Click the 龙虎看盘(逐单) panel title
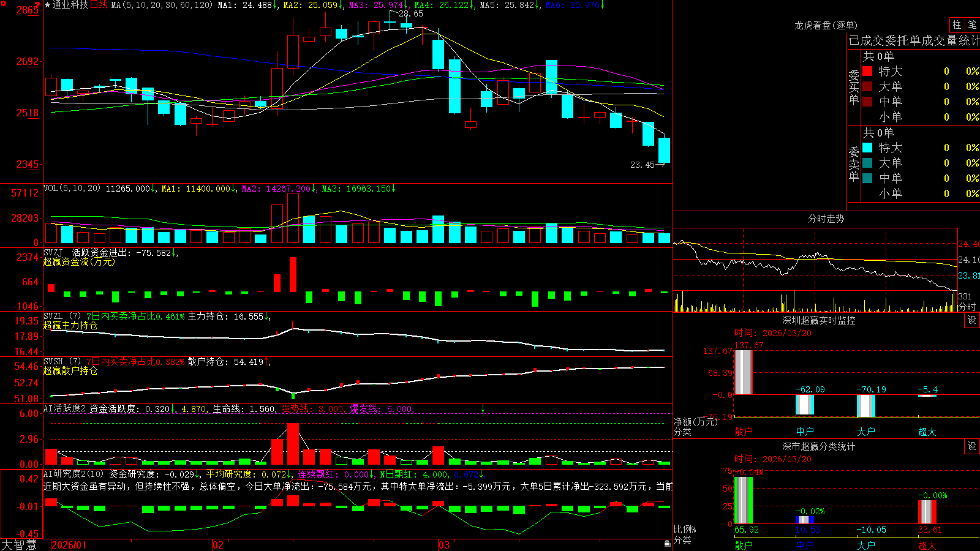The width and height of the screenshot is (980, 551). (x=826, y=25)
